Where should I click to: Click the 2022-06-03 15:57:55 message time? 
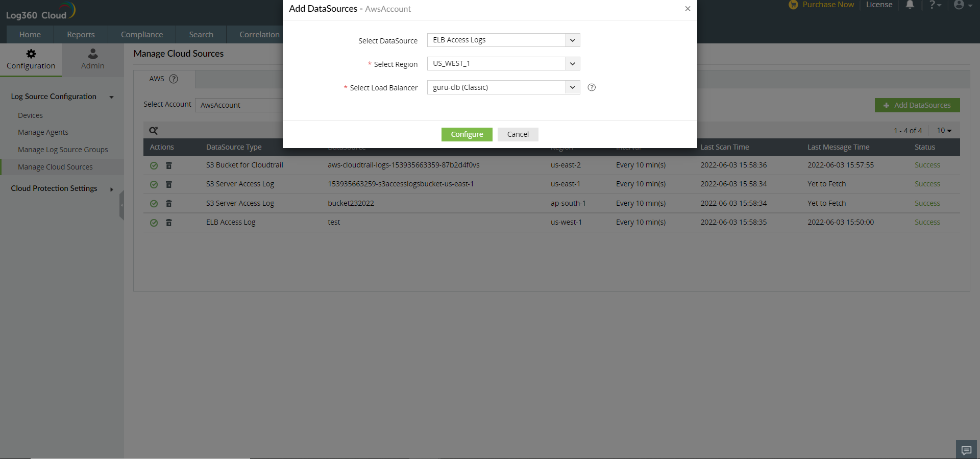(841, 165)
